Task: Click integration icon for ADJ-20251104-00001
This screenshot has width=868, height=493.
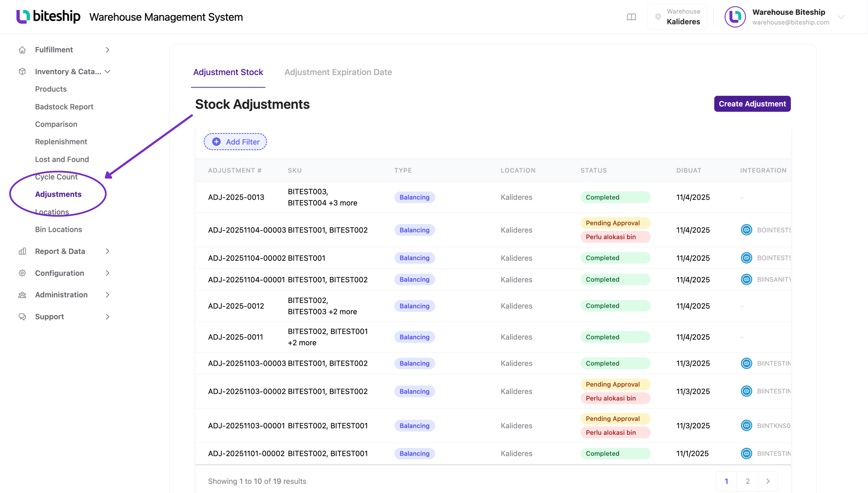Action: pyautogui.click(x=746, y=279)
